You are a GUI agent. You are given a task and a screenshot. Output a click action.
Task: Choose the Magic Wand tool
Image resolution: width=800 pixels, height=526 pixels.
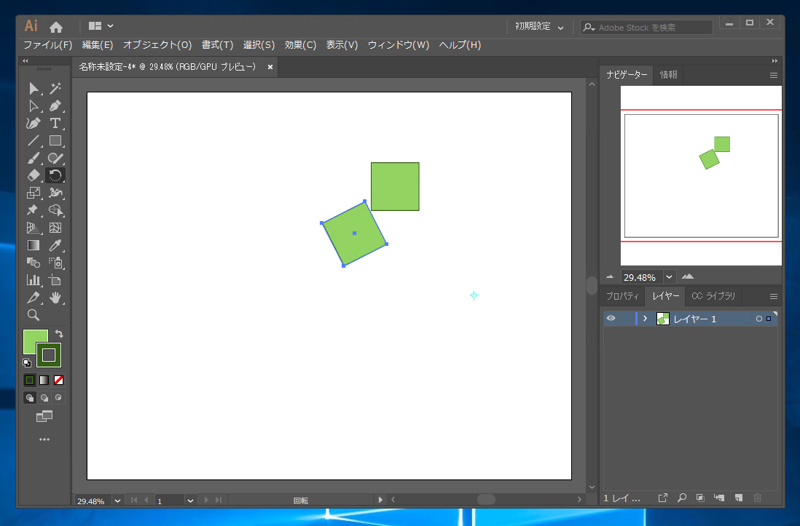56,89
